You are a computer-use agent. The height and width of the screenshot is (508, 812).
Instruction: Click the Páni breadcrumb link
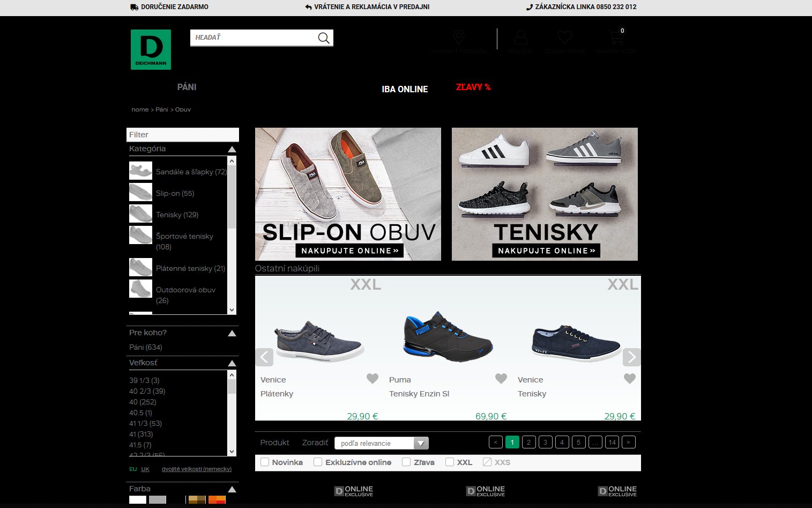click(x=162, y=109)
